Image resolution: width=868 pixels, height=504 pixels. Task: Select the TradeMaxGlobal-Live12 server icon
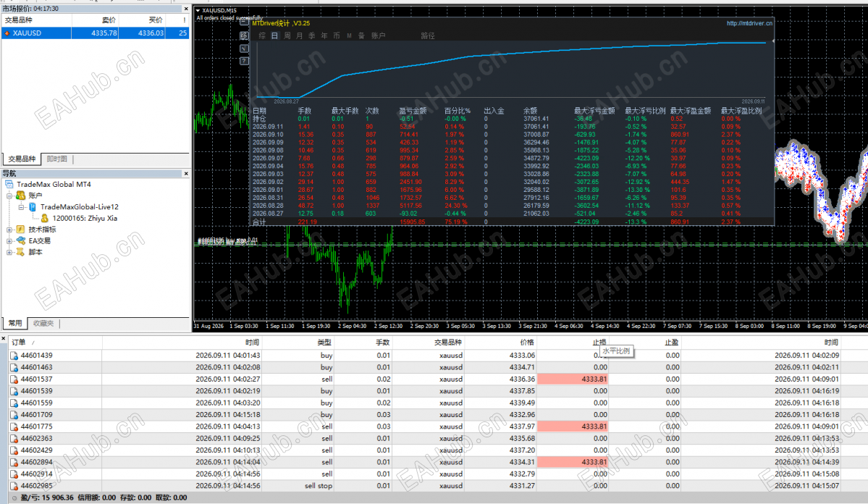32,207
